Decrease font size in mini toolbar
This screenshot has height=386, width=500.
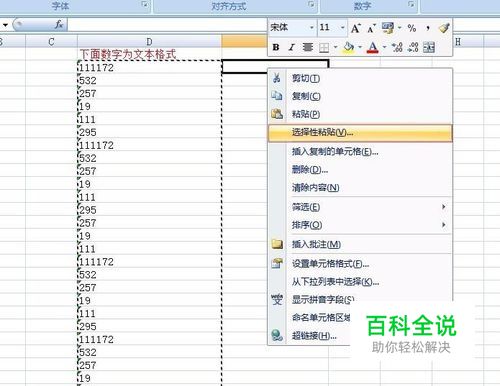pos(371,28)
